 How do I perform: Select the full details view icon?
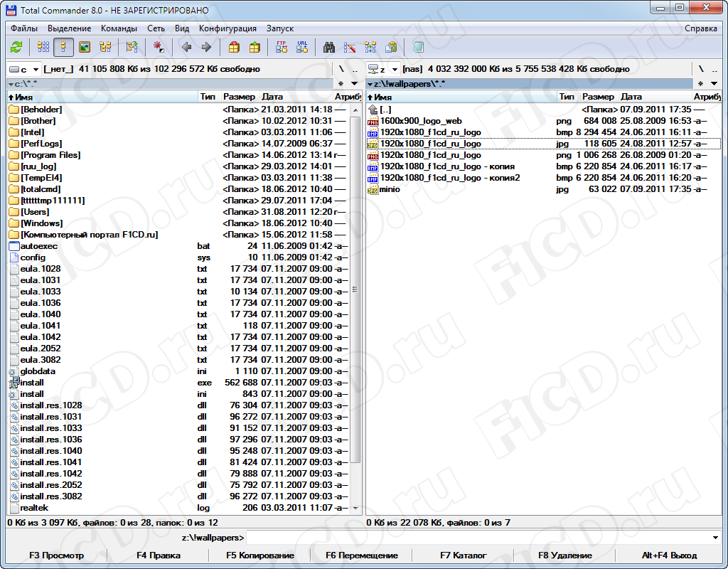coord(63,47)
